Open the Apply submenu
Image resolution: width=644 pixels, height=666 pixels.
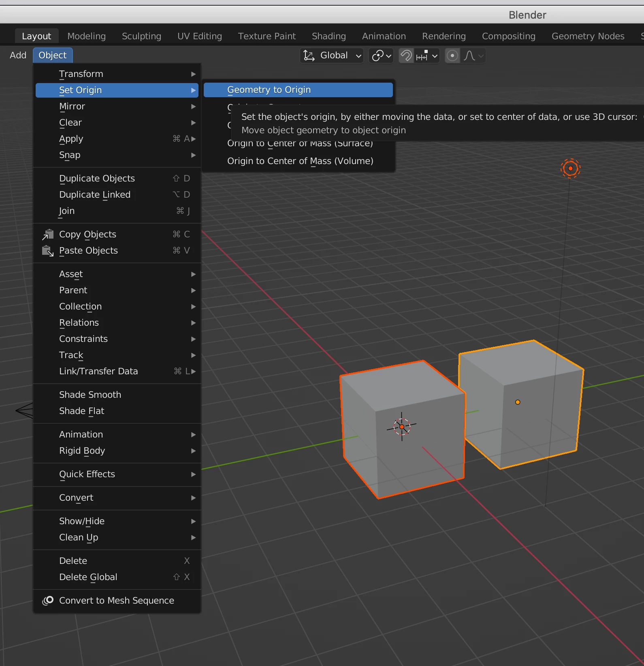117,139
